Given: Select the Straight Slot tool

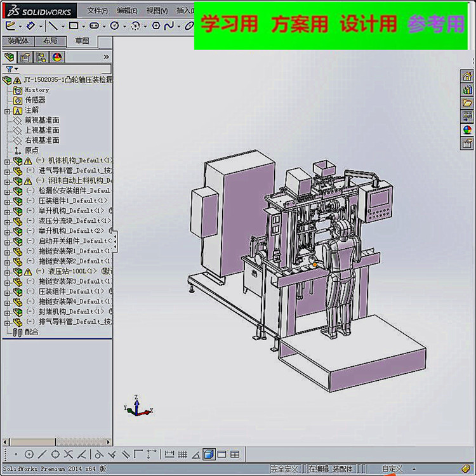Looking at the screenshot, I should (95, 26).
